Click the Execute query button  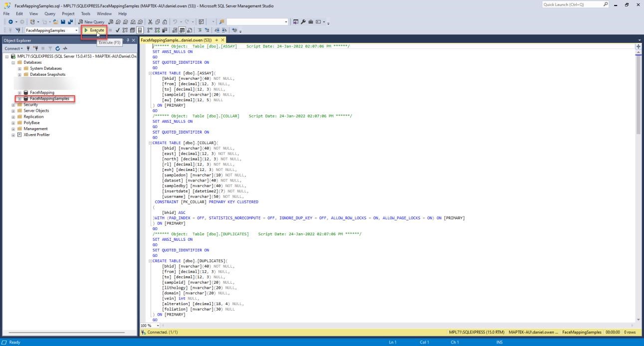[94, 30]
